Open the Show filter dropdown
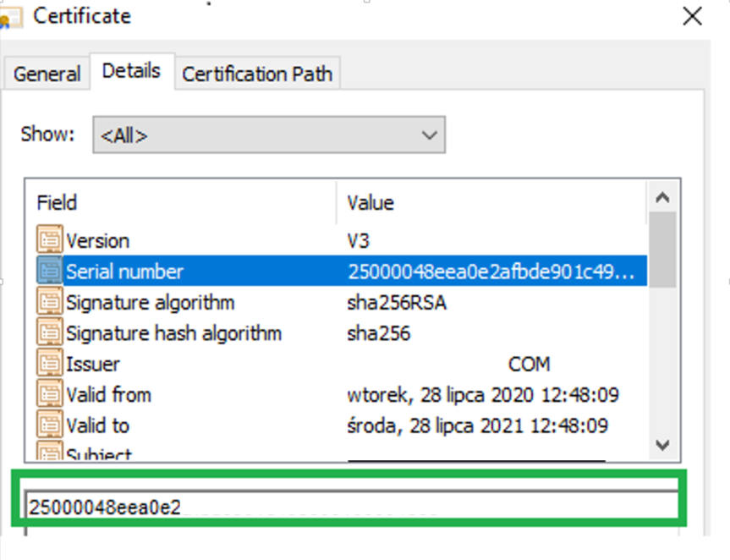The image size is (730, 560). (x=268, y=135)
